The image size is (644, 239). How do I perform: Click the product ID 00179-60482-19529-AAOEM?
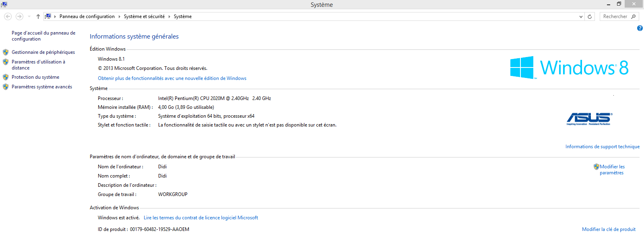[x=159, y=229]
